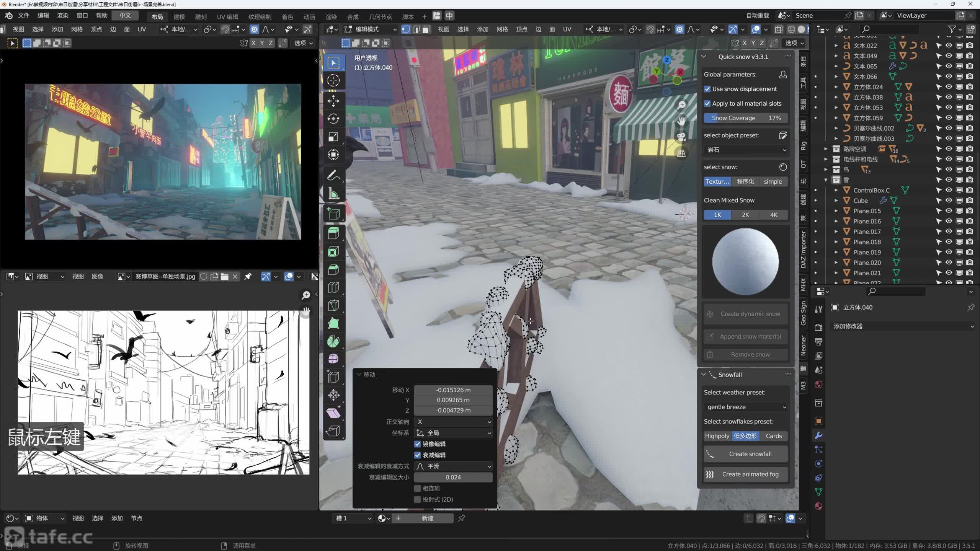Hide Plane.015 with eye icon
The height and width of the screenshot is (551, 980).
tap(949, 211)
